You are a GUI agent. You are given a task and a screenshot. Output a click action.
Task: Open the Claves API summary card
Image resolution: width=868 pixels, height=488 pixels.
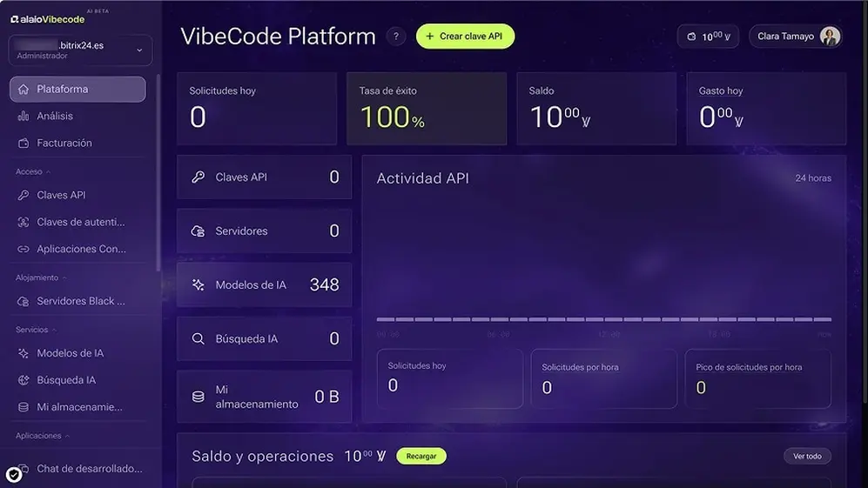[x=264, y=177]
